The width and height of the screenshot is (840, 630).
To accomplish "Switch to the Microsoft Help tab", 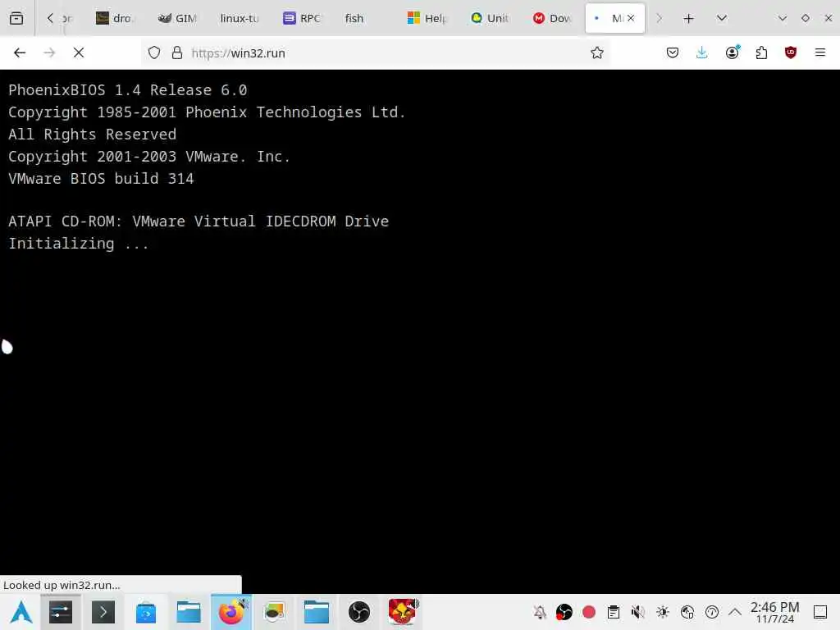I will (x=427, y=18).
